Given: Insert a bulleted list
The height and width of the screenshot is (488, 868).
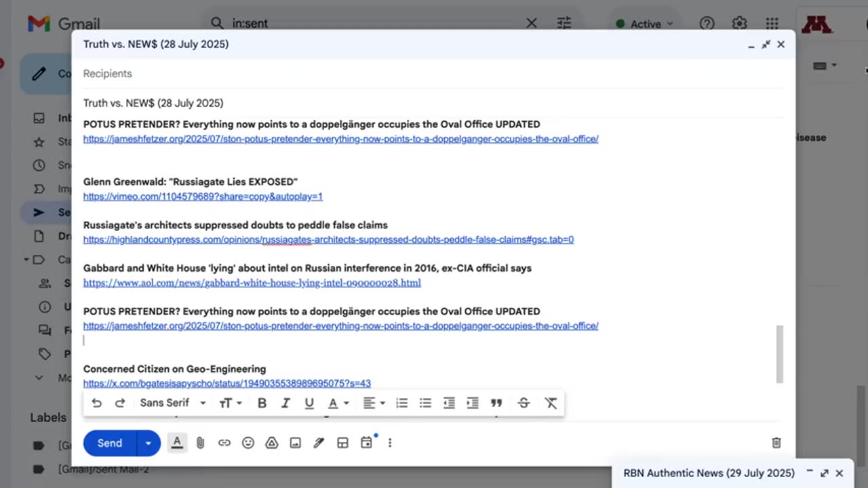Looking at the screenshot, I should [425, 403].
